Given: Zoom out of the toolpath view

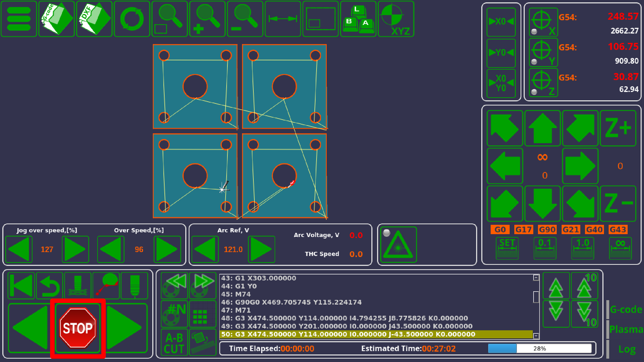Looking at the screenshot, I should tap(245, 19).
